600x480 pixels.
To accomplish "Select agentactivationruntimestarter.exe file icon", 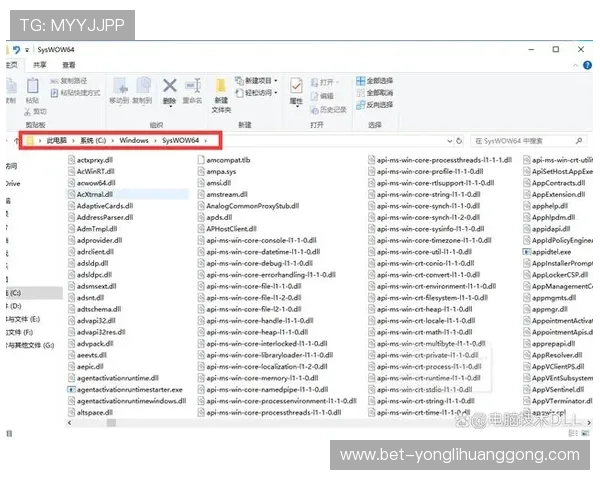I will (x=71, y=390).
